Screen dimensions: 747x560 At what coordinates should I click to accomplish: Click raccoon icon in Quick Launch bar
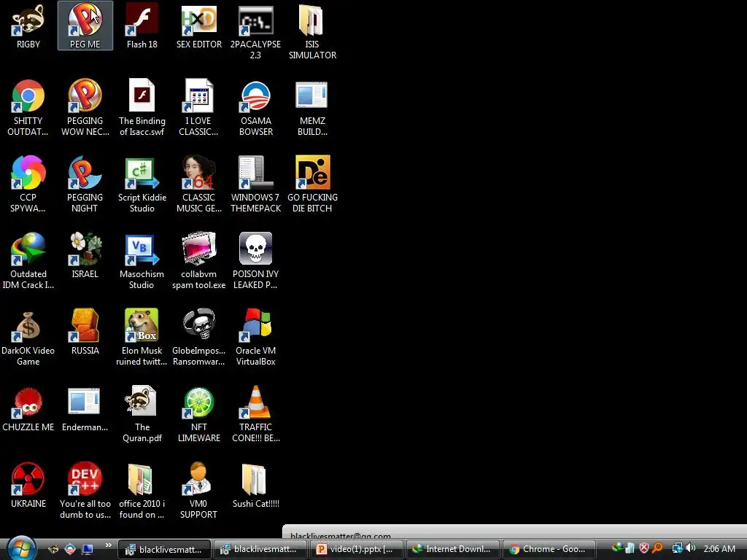click(x=53, y=549)
